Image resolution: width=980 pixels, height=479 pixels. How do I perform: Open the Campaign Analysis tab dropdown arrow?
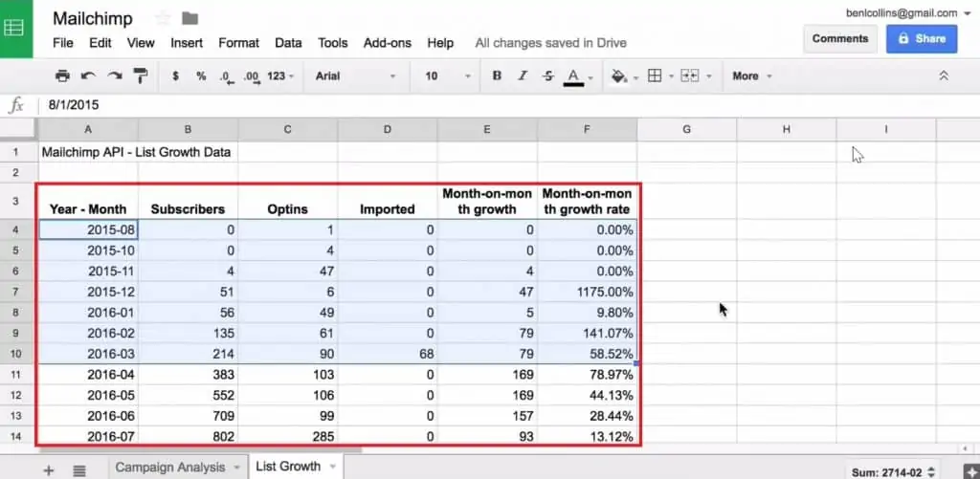(x=236, y=468)
